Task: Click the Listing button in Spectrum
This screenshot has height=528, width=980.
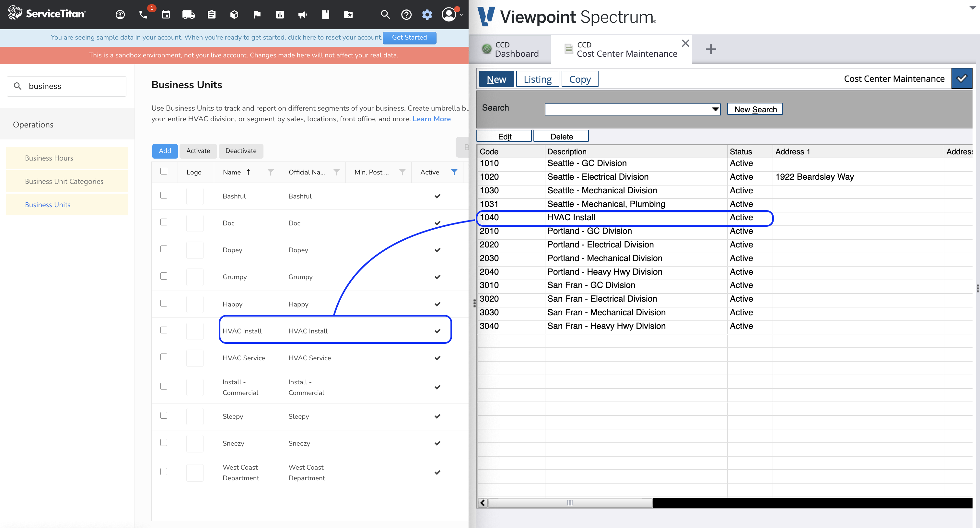Action: point(538,79)
